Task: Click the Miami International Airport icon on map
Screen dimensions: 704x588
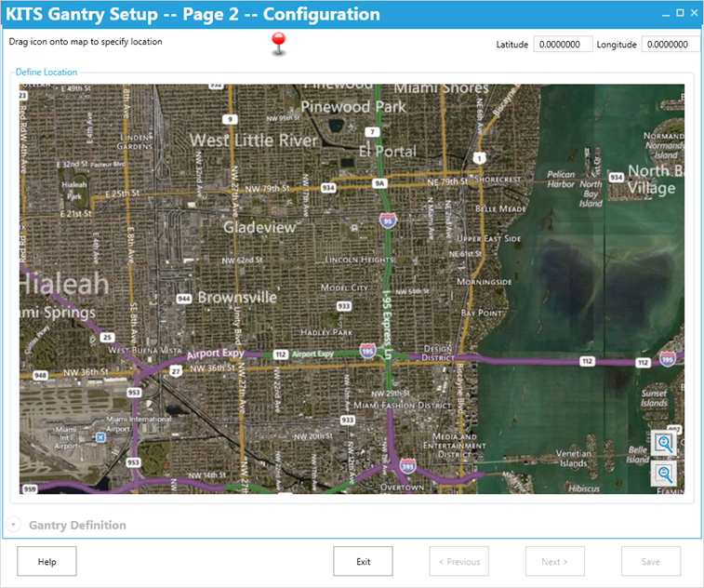Action: pos(101,437)
